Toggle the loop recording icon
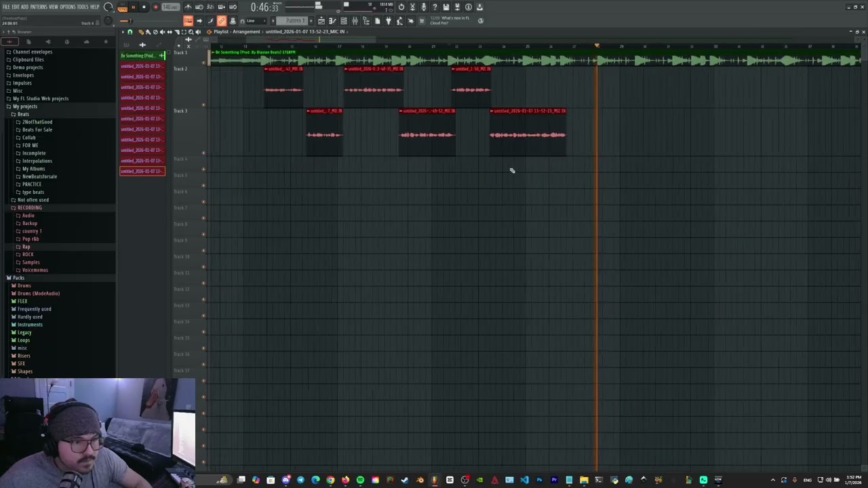This screenshot has height=488, width=868. tap(233, 7)
